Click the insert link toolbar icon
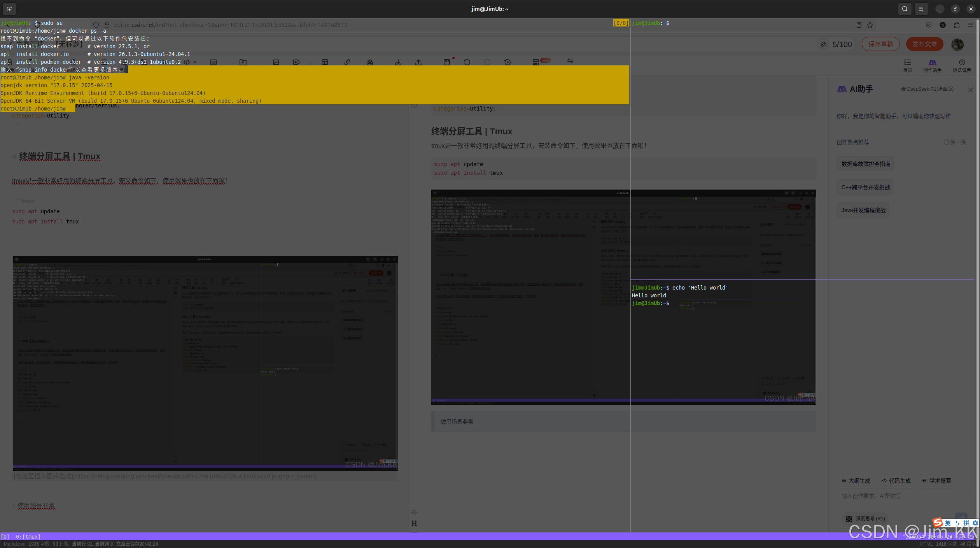980x548 pixels. tap(347, 62)
